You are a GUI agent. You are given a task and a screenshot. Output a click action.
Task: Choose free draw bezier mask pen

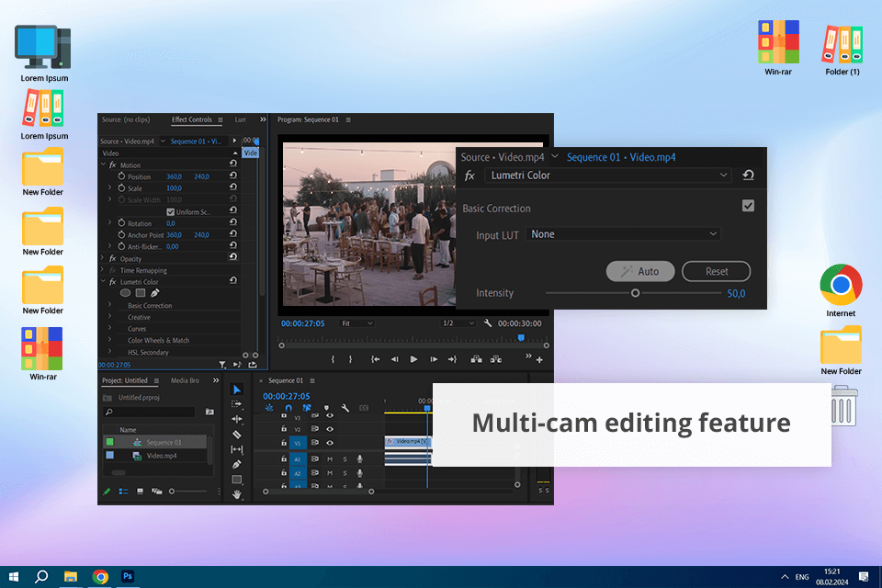coord(154,292)
